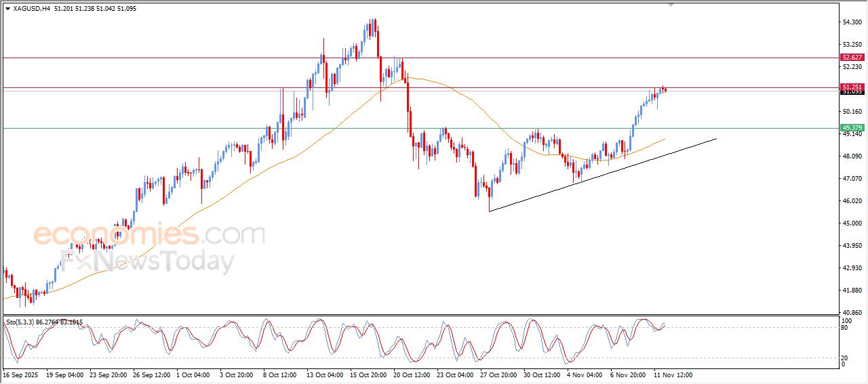This screenshot has width=868, height=384.
Task: Click the 45.000 label on price axis
Action: click(x=852, y=223)
